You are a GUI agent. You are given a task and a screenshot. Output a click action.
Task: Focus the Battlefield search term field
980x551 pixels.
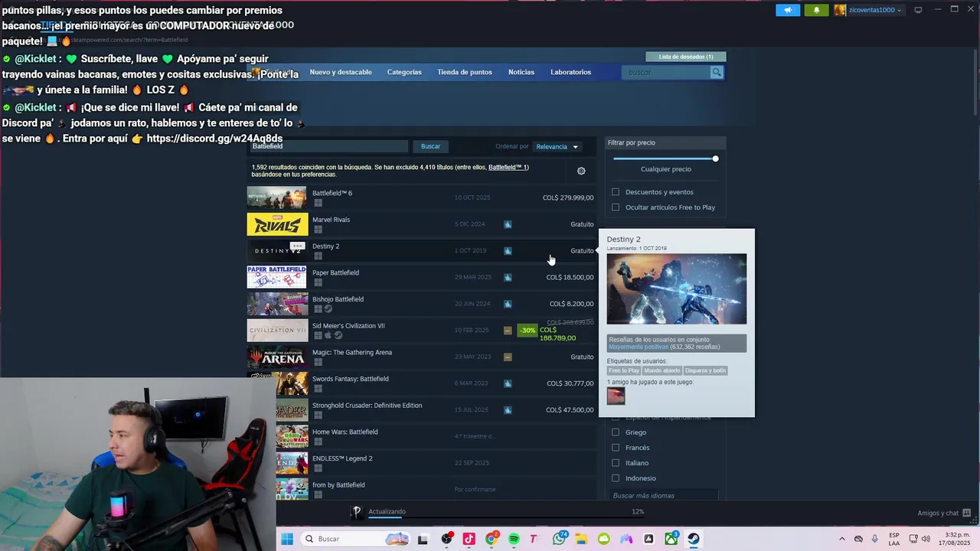(x=328, y=146)
